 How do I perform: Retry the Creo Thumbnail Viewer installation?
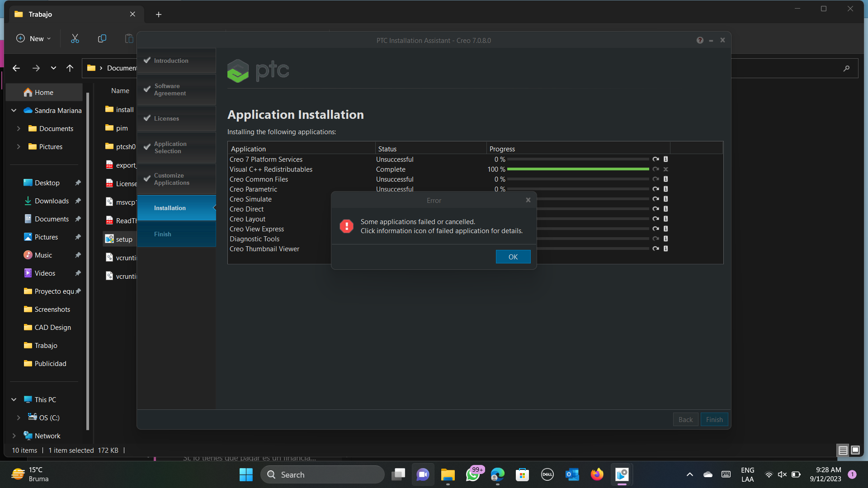point(656,249)
